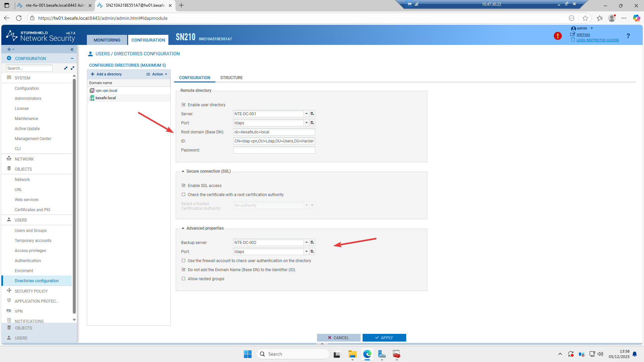
Task: Click the ID input field
Action: [274, 141]
